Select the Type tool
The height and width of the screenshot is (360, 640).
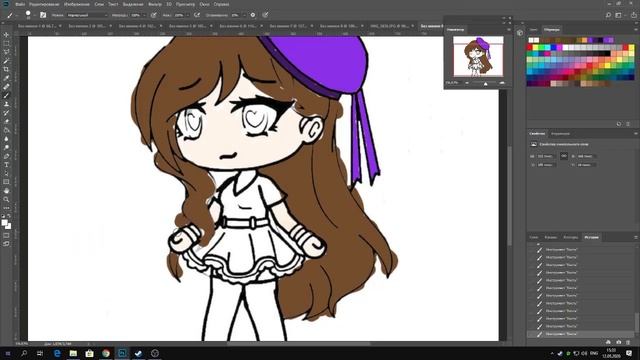[6, 165]
